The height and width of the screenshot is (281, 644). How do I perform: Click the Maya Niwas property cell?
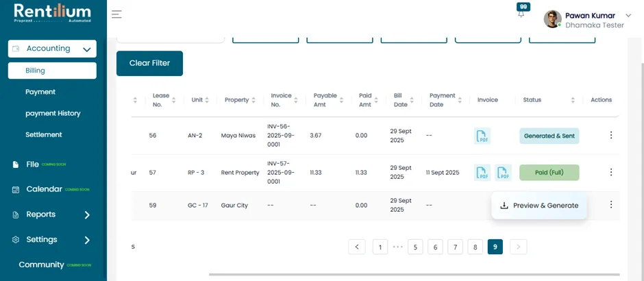point(238,136)
